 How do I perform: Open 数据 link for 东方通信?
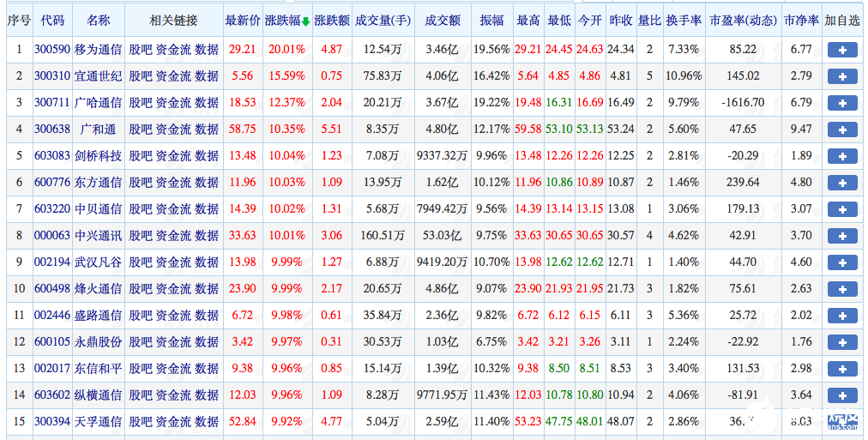click(x=207, y=183)
